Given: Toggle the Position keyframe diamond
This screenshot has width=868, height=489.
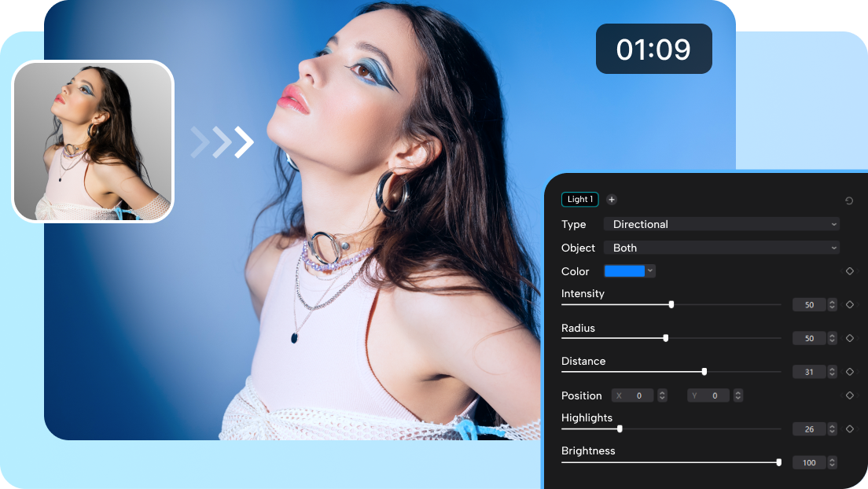Looking at the screenshot, I should [x=850, y=395].
